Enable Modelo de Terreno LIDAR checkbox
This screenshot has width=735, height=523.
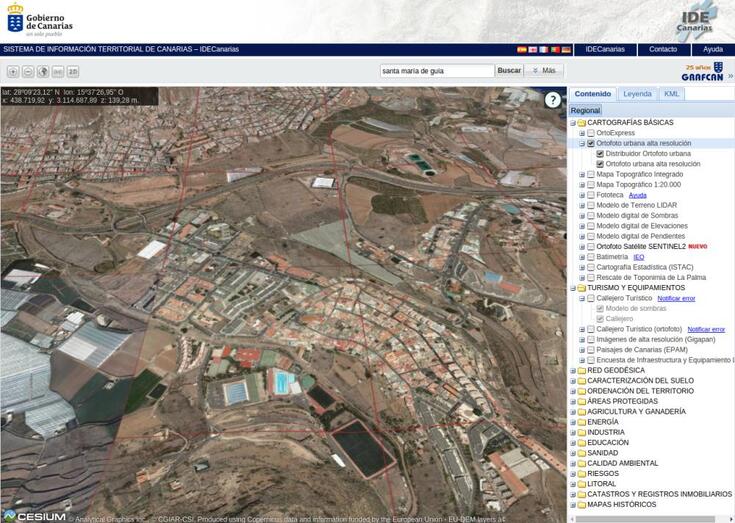(591, 205)
